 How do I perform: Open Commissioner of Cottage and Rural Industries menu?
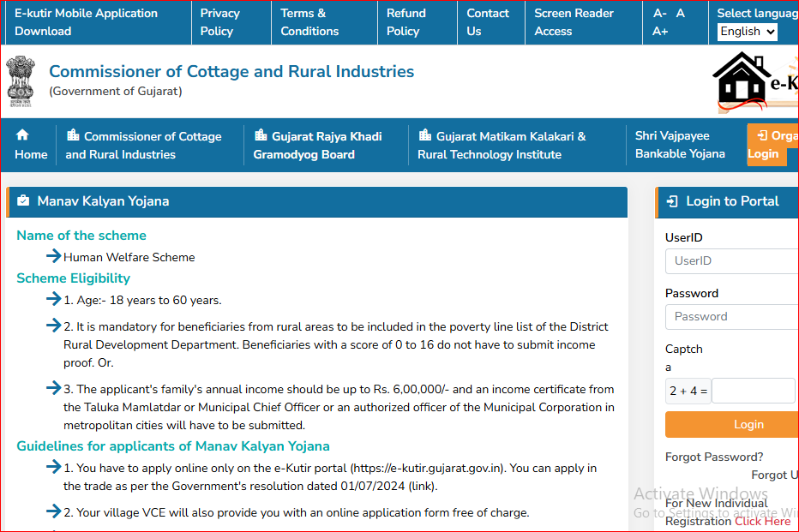tap(143, 145)
